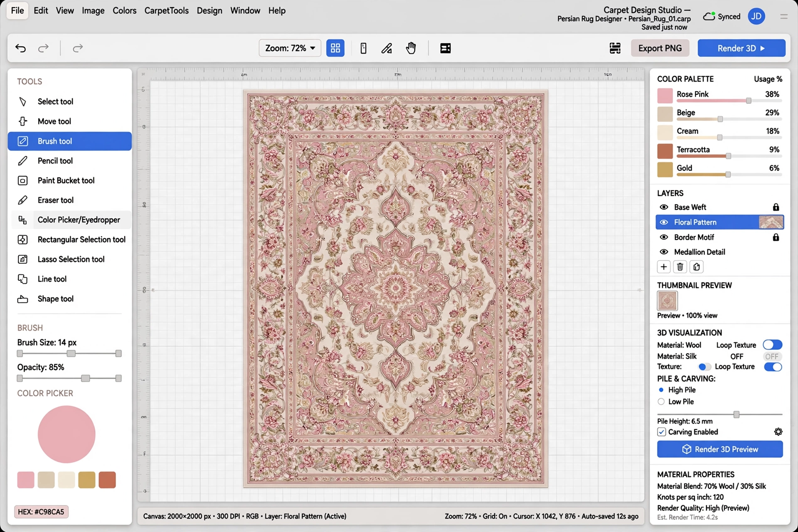This screenshot has width=798, height=532.
Task: Click the Thumbnail Preview image
Action: point(667,301)
